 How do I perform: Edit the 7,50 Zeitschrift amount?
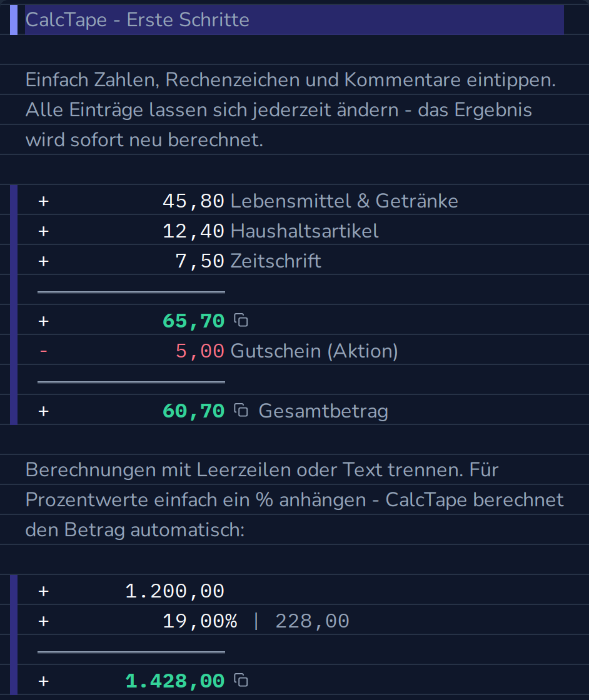[199, 261]
